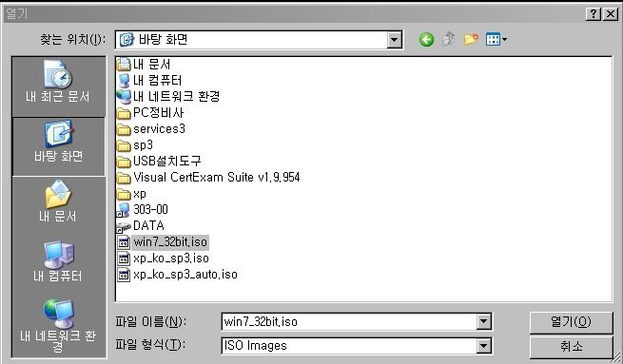The image size is (623, 364).
Task: Select the PC정비사 folder icon
Action: (x=124, y=113)
